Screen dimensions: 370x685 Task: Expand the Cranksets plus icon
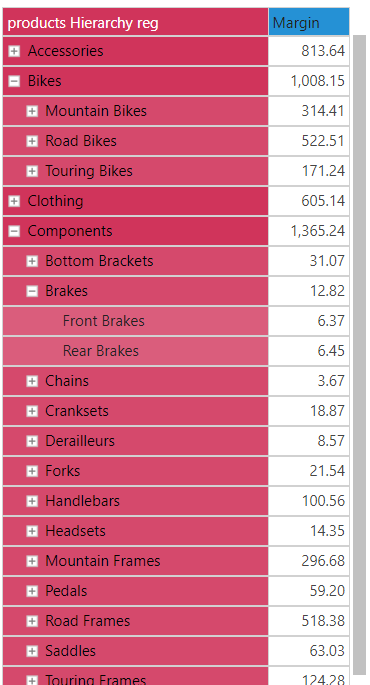(x=32, y=411)
